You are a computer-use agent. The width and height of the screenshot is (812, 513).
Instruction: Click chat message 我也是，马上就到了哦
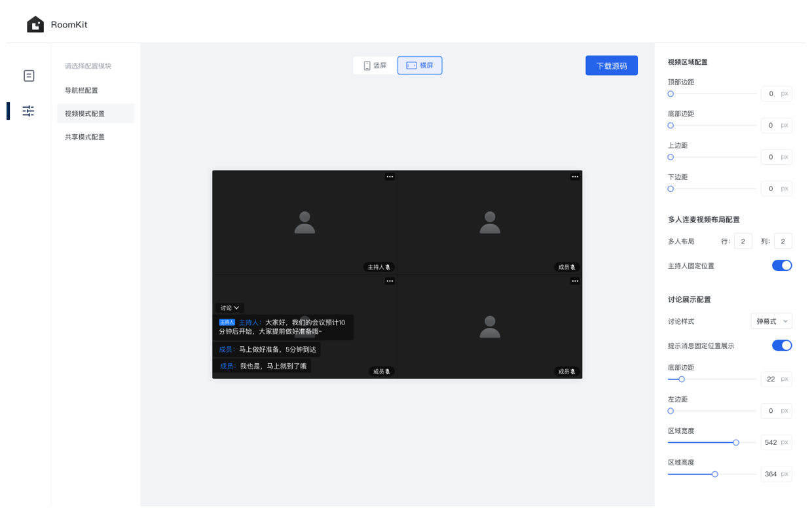click(263, 366)
